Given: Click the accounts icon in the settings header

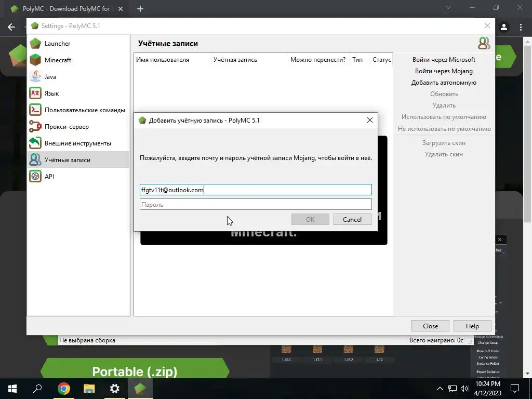Looking at the screenshot, I should (x=484, y=44).
